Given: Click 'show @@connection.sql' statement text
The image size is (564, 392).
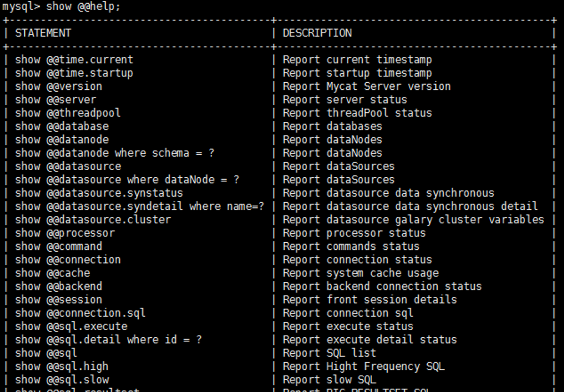Looking at the screenshot, I should 80,313.
